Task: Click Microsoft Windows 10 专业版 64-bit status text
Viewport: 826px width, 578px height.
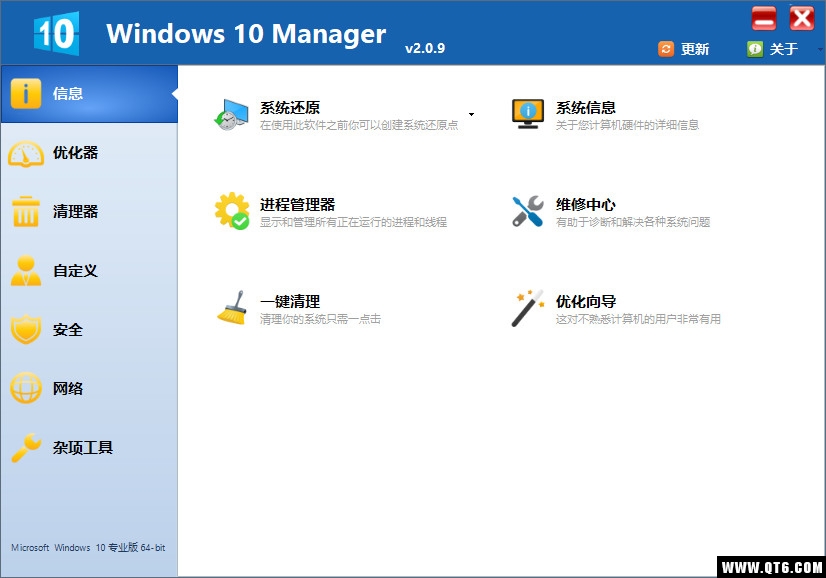Action: 88,547
